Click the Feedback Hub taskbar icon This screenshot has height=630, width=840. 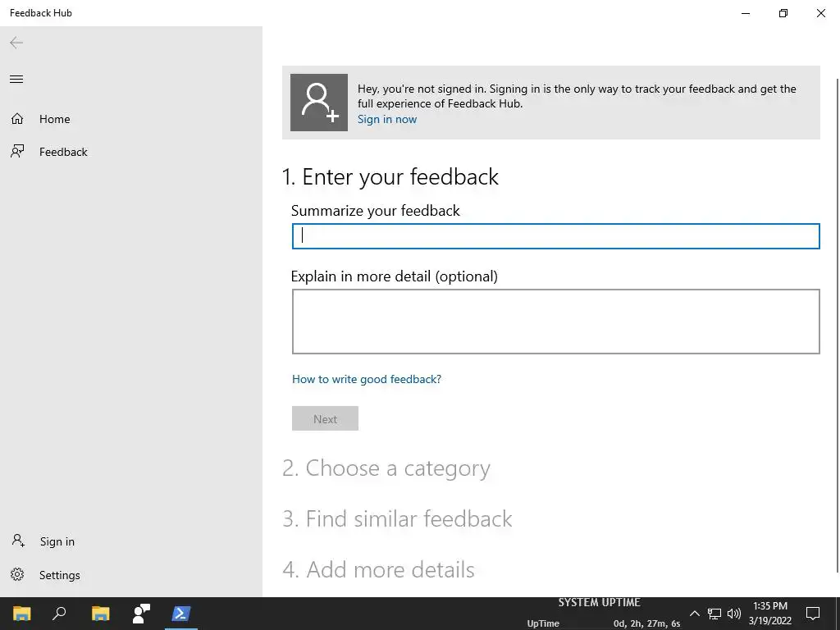coord(141,614)
